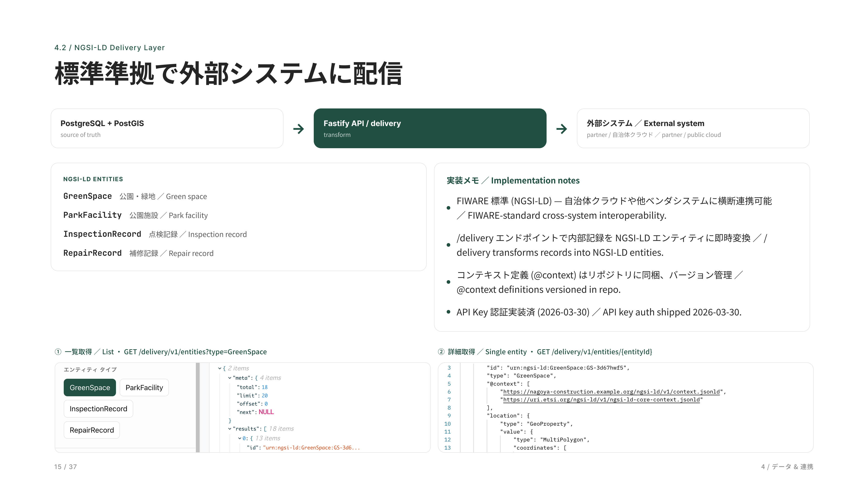Image resolution: width=868 pixels, height=488 pixels.
Task: Select the InspectionRecord entity type chip
Action: tap(98, 408)
